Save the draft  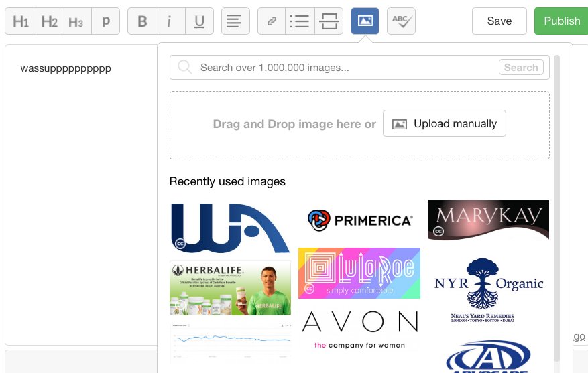click(499, 21)
